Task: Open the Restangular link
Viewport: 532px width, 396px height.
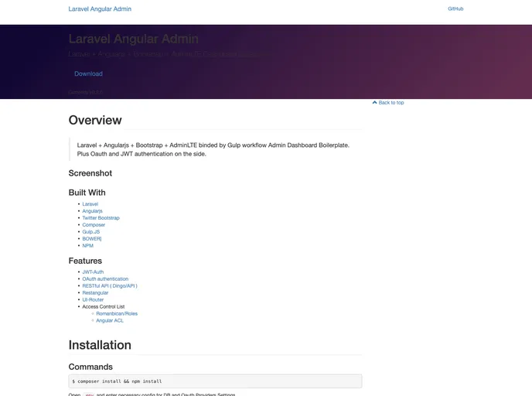Action: [95, 293]
